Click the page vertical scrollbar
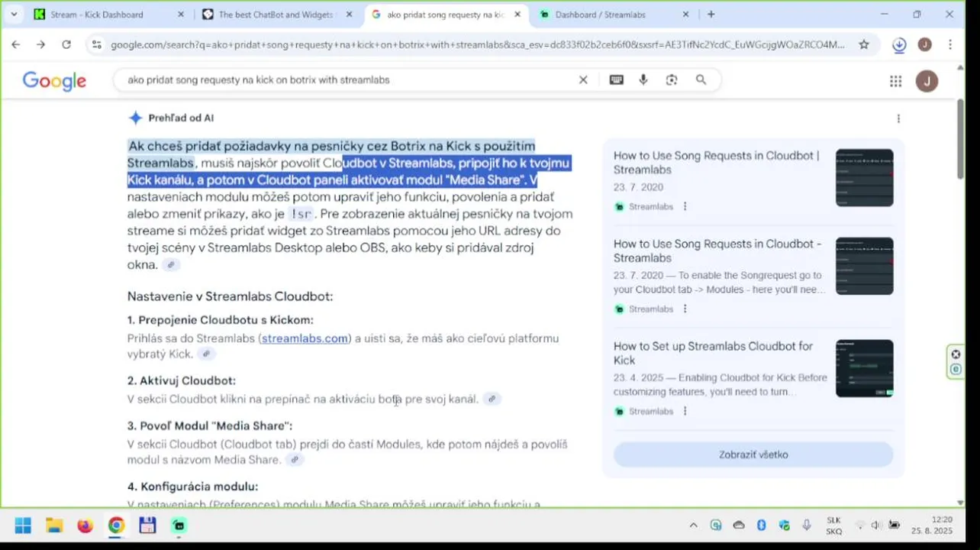The width and height of the screenshot is (980, 550). point(960,137)
